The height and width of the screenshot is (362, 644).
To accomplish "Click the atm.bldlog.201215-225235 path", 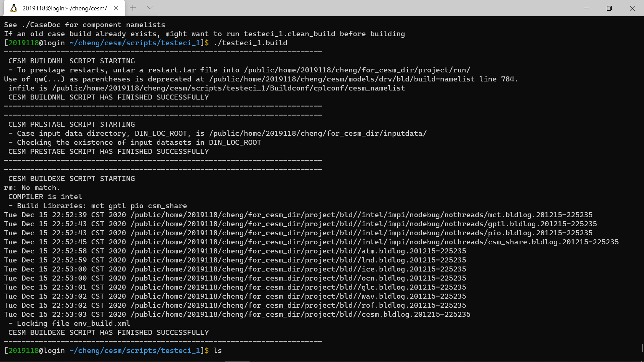I will [298, 251].
